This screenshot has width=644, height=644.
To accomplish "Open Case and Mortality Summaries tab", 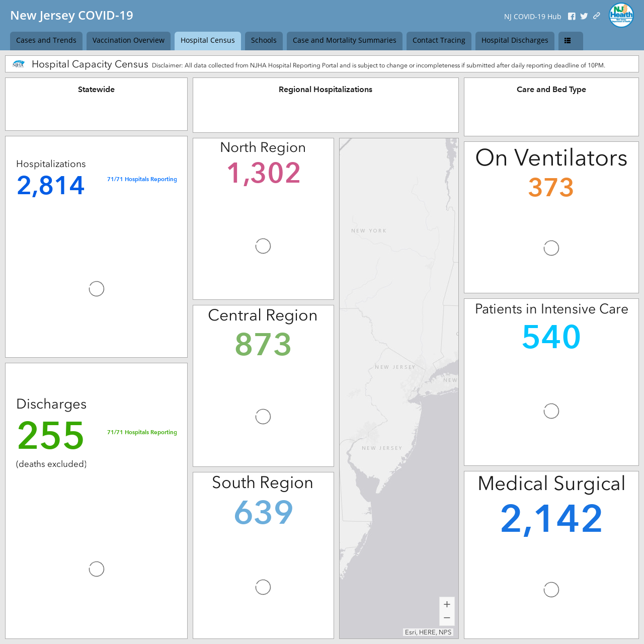I will coord(345,41).
